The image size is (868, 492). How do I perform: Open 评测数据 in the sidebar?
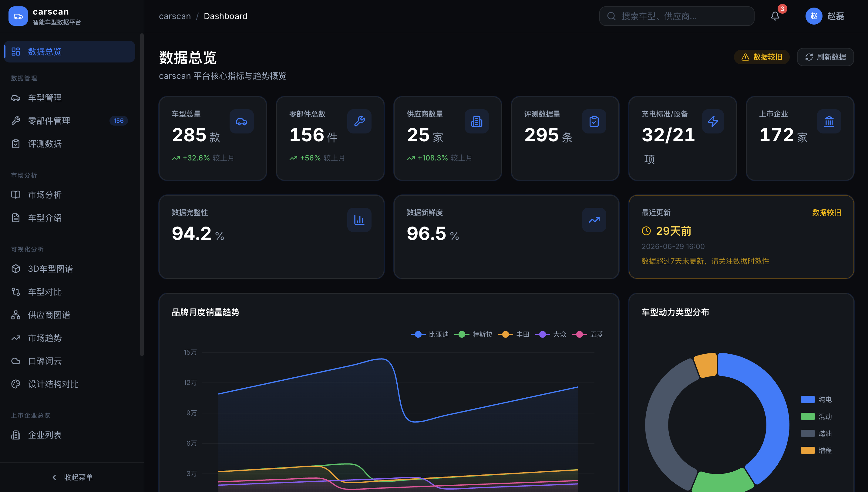click(69, 143)
